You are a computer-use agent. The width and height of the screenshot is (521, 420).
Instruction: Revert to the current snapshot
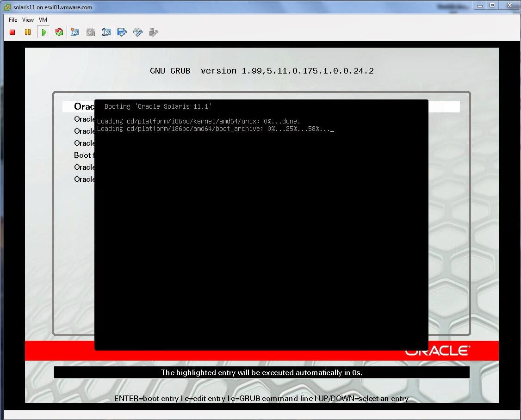[x=91, y=32]
